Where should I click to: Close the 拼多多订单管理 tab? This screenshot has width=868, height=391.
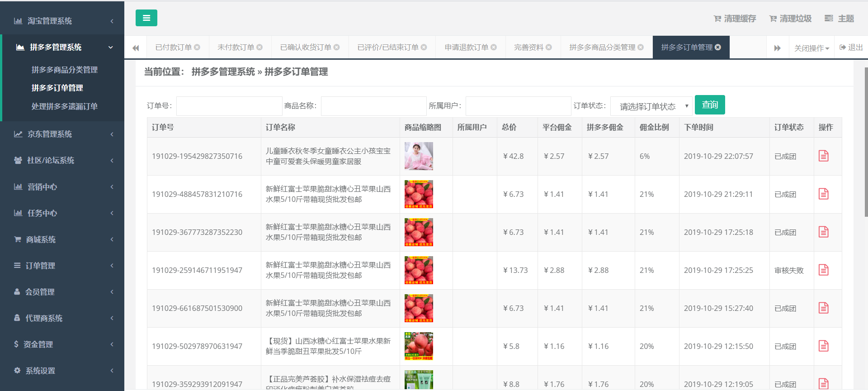point(718,47)
